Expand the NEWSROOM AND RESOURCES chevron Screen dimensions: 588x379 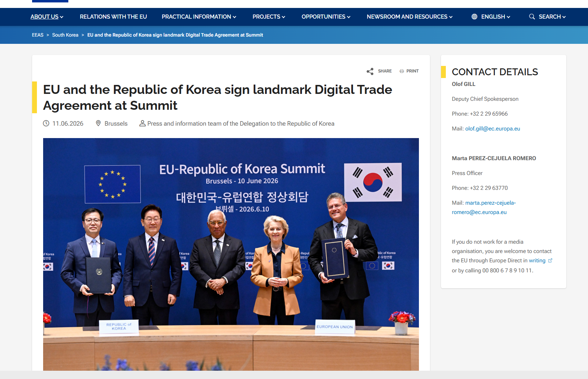click(x=451, y=17)
